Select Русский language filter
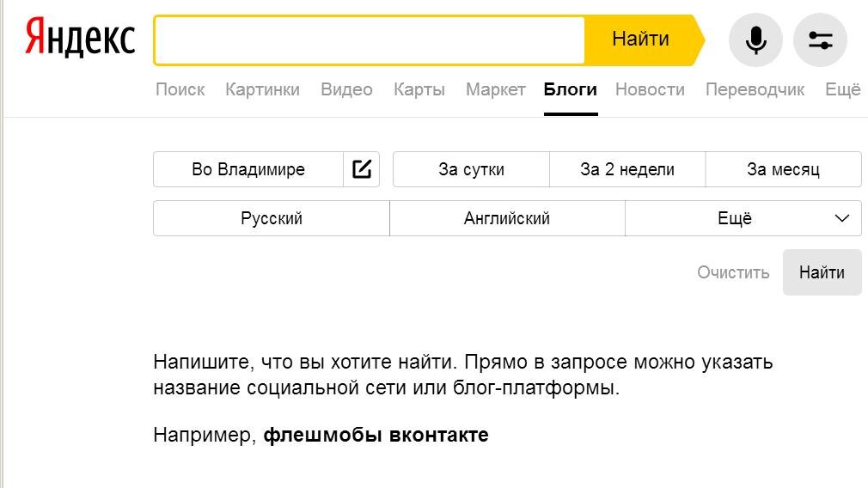Image resolution: width=868 pixels, height=488 pixels. point(272,218)
